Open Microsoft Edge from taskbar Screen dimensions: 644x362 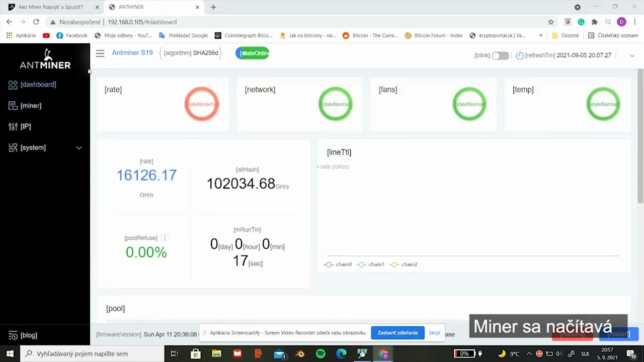[341, 353]
